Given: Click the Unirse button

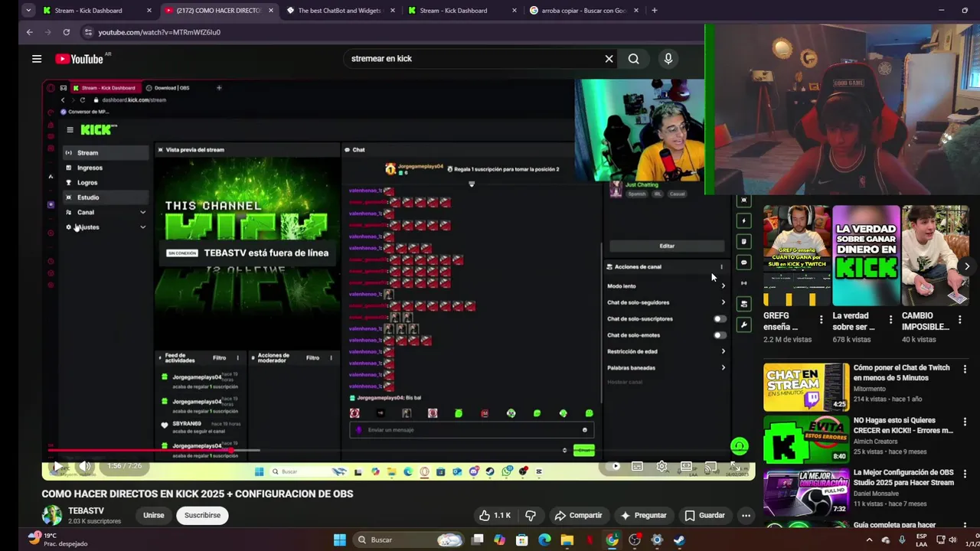Looking at the screenshot, I should point(154,515).
